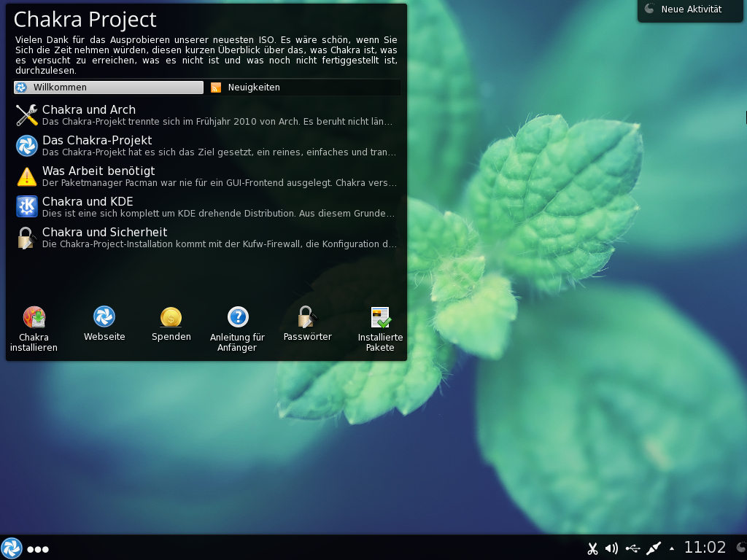Open the Chakra und Sicherheit entry

tap(206, 238)
